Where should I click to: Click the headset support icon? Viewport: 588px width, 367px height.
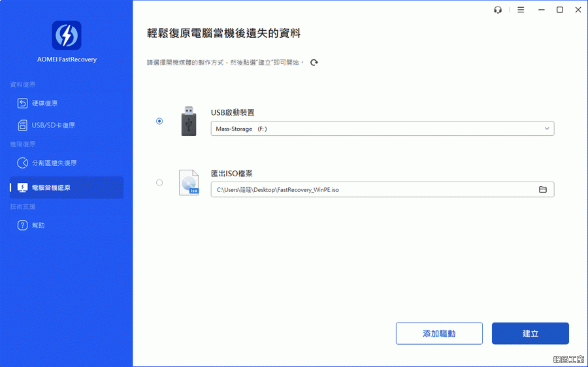click(x=498, y=10)
